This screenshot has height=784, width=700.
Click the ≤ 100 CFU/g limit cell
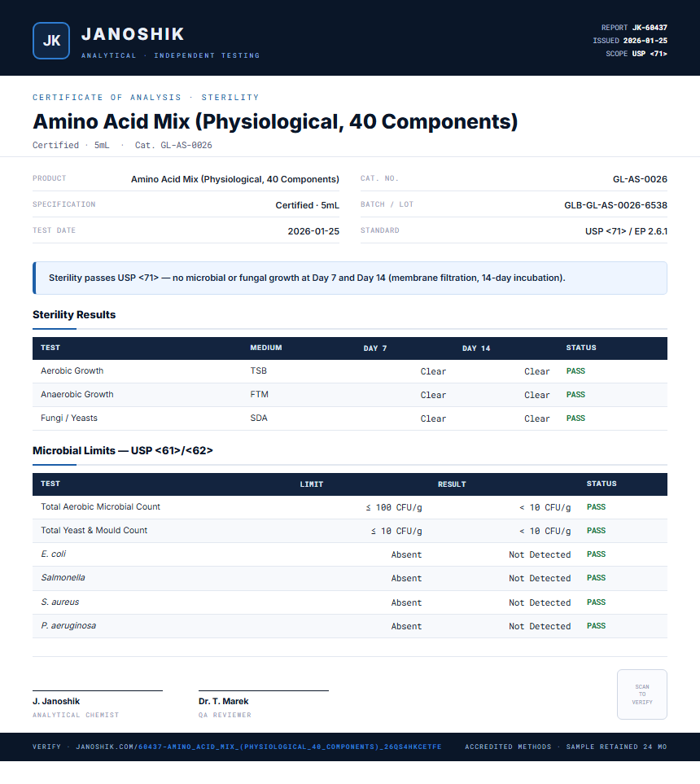tap(394, 507)
